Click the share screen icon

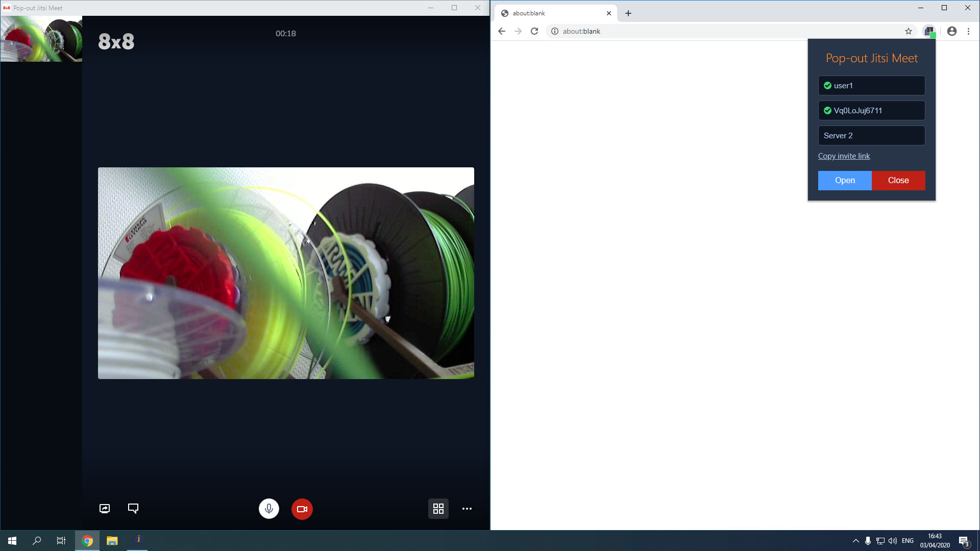[105, 509]
